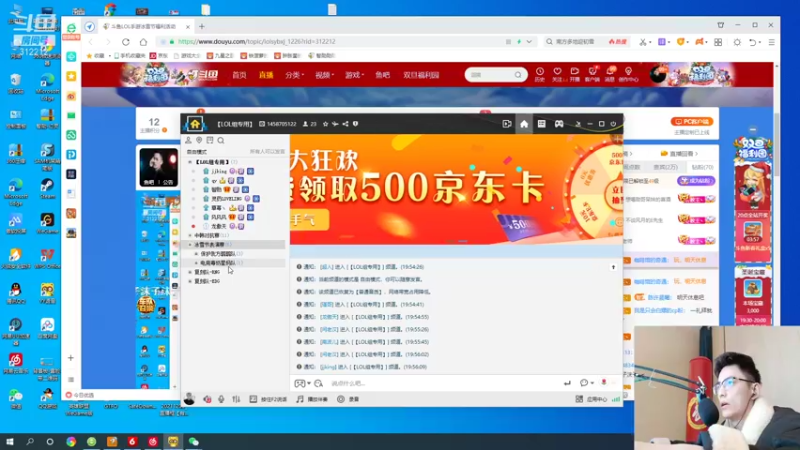Click the record audio button
Viewport: 800px width, 450px height.
click(x=348, y=399)
